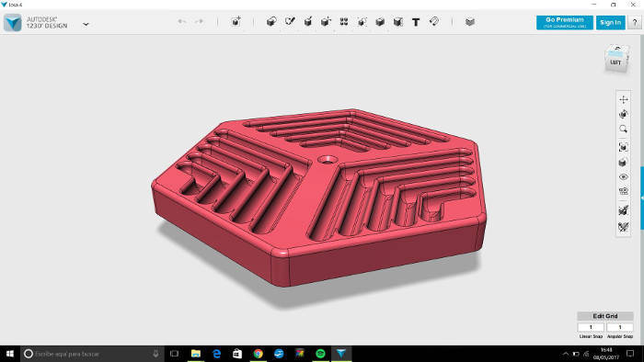The image size is (644, 362).
Task: Click the Sign In button
Action: pyautogui.click(x=610, y=23)
